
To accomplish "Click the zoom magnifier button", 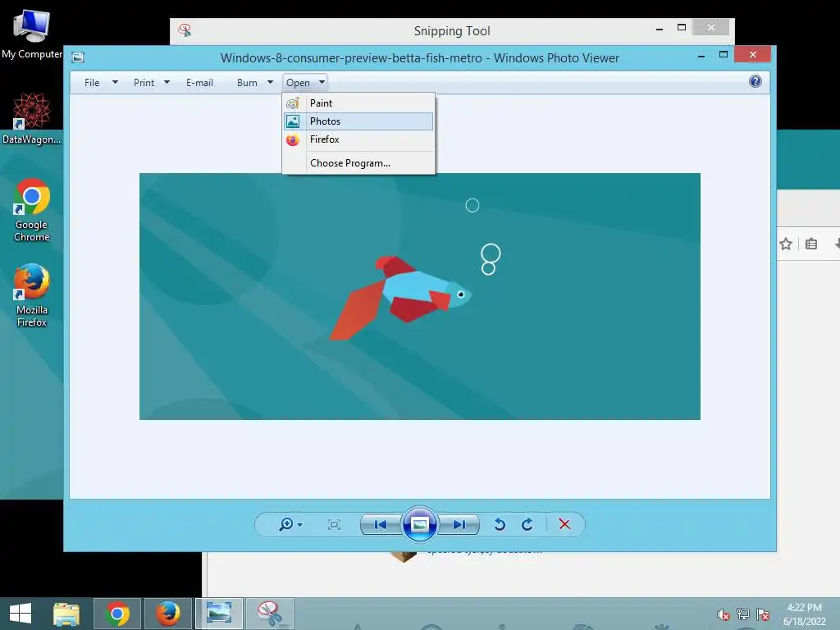I will click(286, 524).
